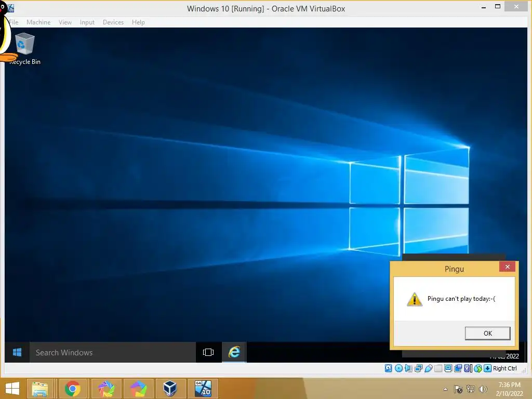Open the Devices menu
Image resolution: width=532 pixels, height=399 pixels.
113,22
